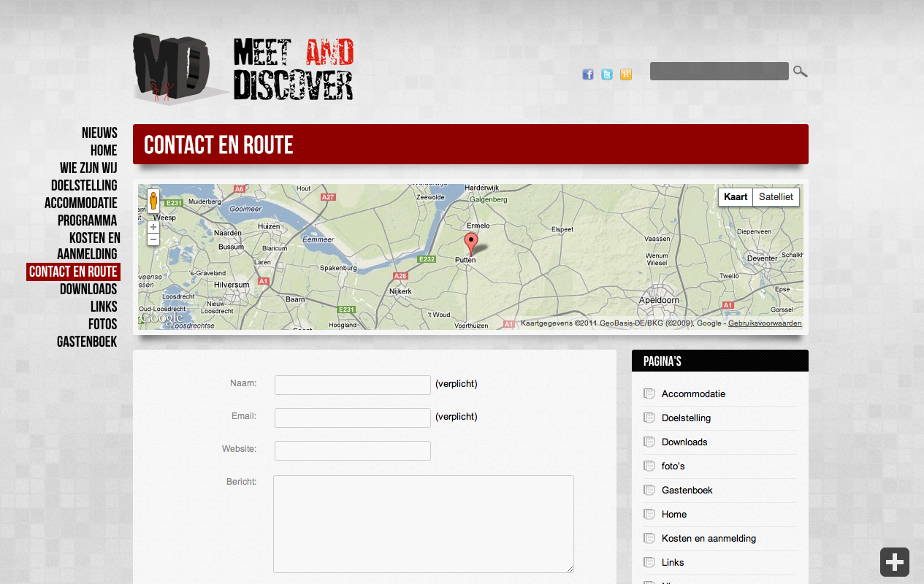Click the Meet and Discover logo
This screenshot has height=584, width=924.
[x=244, y=69]
